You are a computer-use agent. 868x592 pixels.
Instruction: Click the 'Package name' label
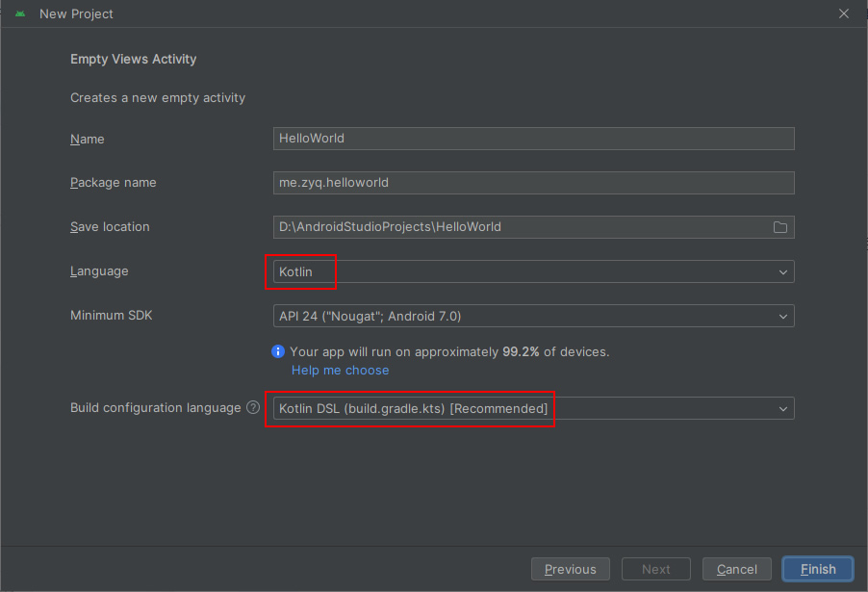(113, 183)
